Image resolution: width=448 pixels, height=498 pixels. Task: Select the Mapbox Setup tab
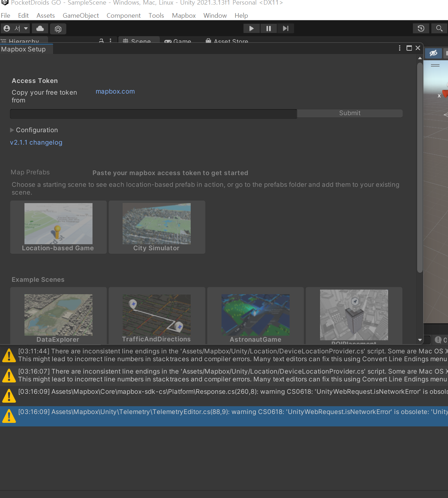click(26, 49)
